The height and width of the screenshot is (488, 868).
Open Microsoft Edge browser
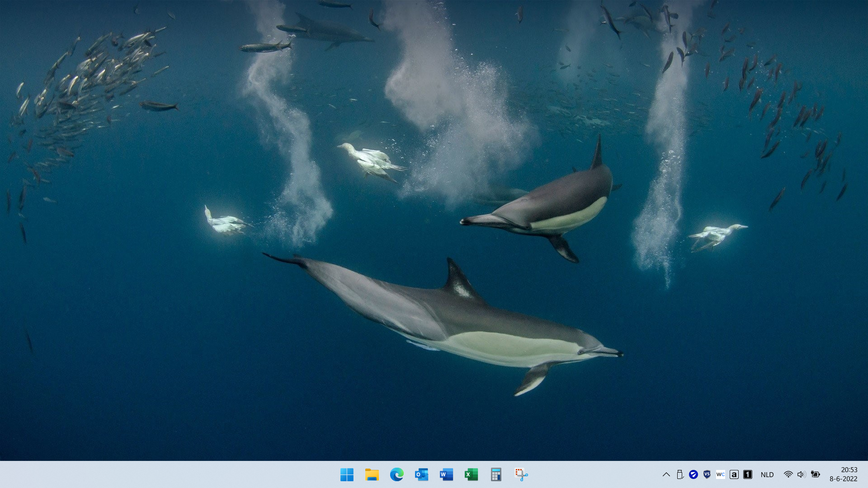(396, 474)
